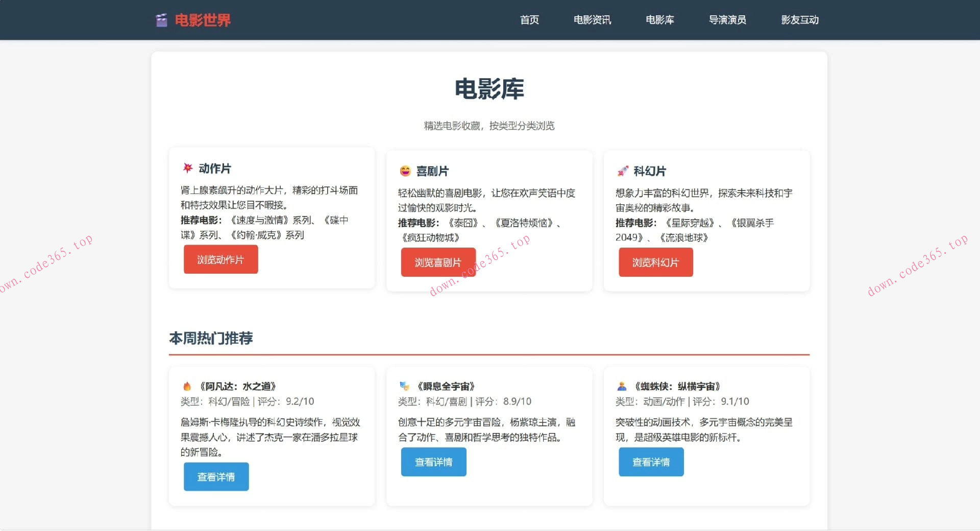Click the 浏览科幻片 button
The image size is (980, 531).
pos(655,262)
